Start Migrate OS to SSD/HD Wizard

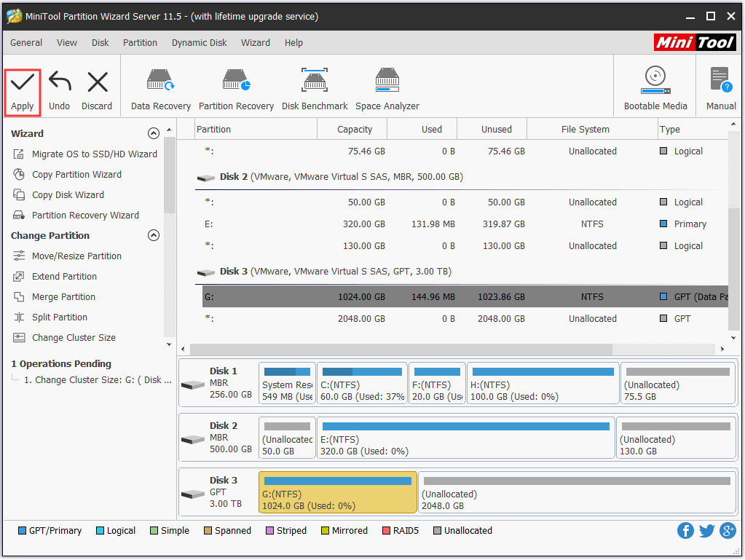click(85, 154)
